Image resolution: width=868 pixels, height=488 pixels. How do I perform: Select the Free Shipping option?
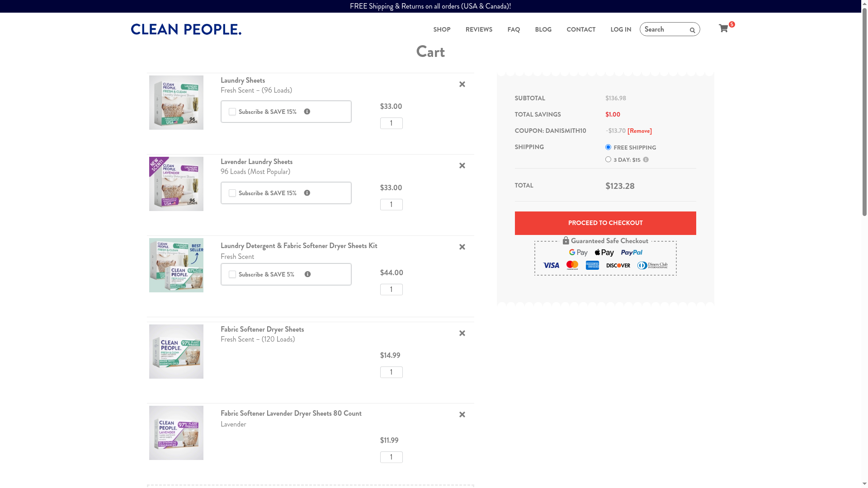(608, 147)
